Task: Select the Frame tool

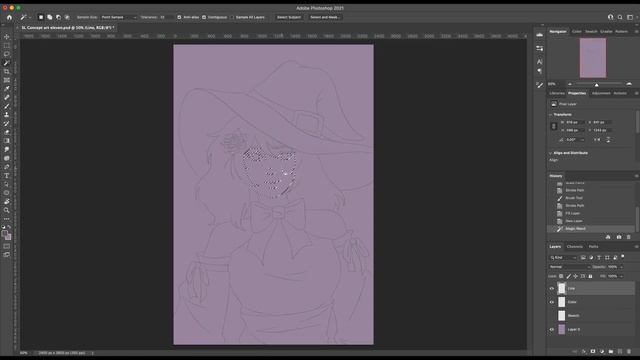Action: 7,80
